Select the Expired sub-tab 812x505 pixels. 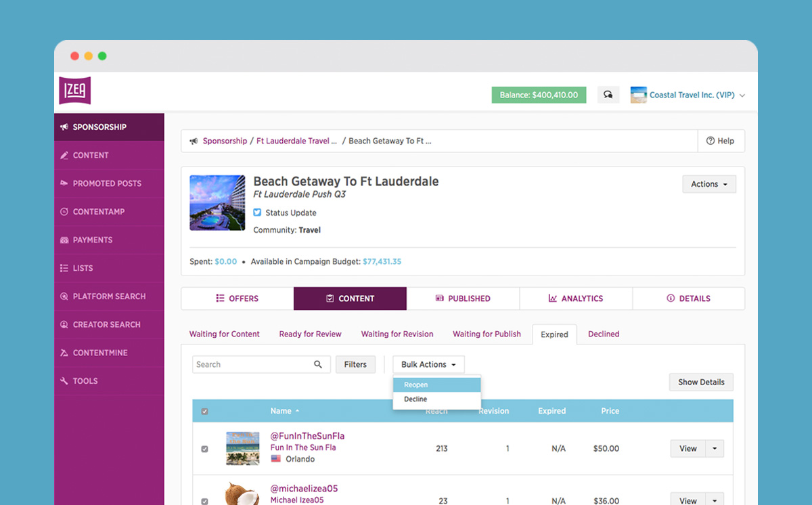(554, 334)
